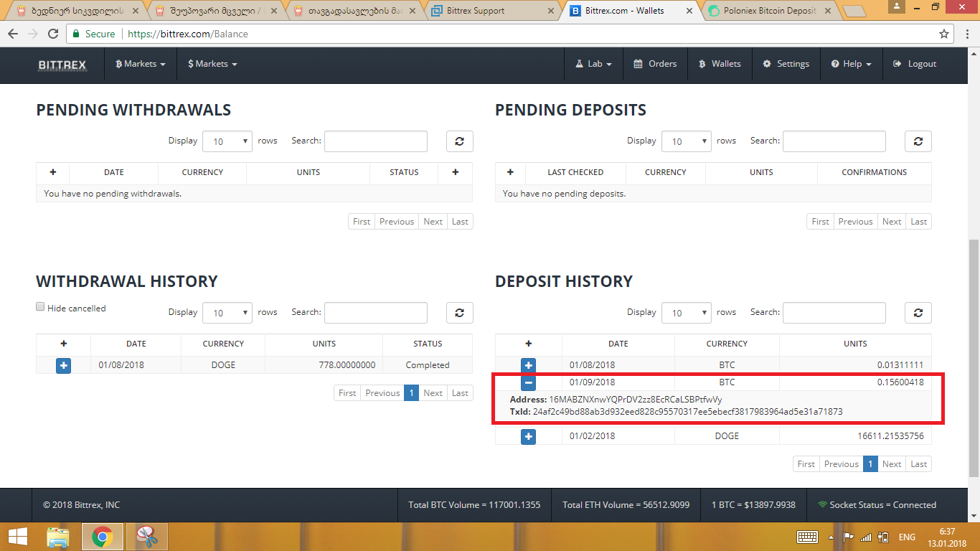Screen dimensions: 980x551
Task: Show hidden system tray icons
Action: coord(831,537)
